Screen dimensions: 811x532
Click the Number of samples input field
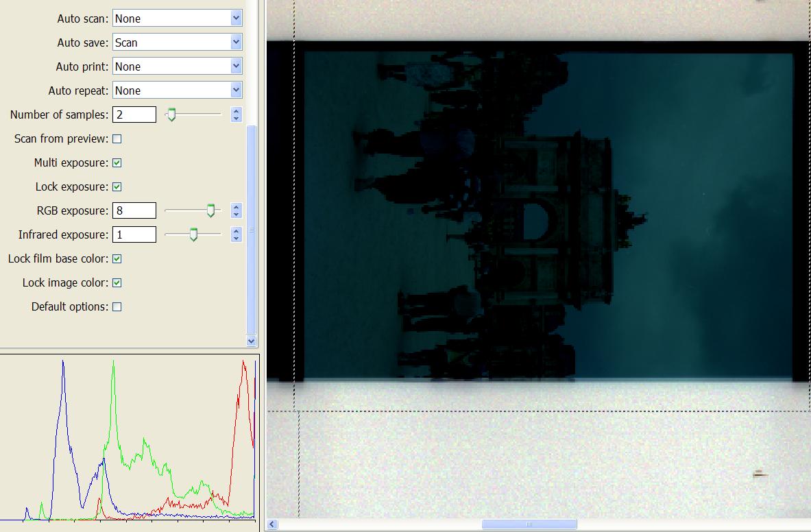point(134,114)
